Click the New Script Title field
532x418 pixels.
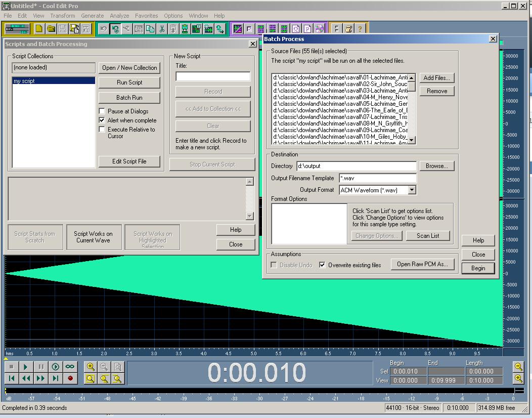213,76
